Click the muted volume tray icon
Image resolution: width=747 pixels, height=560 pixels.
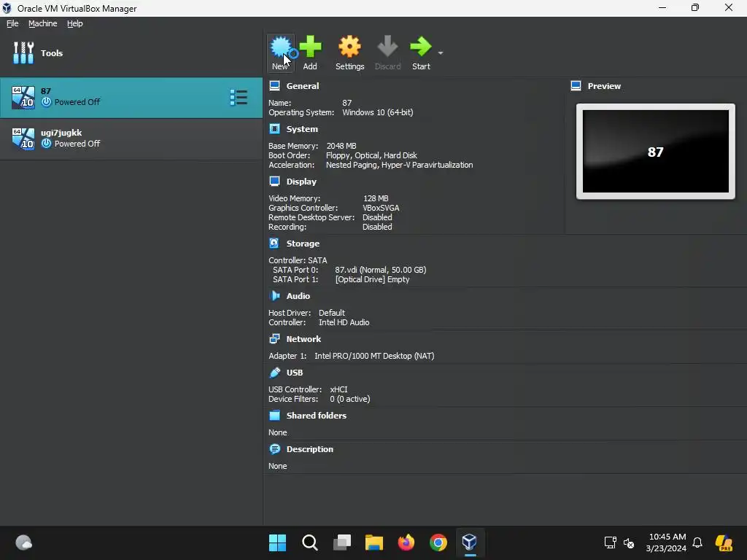pos(629,542)
